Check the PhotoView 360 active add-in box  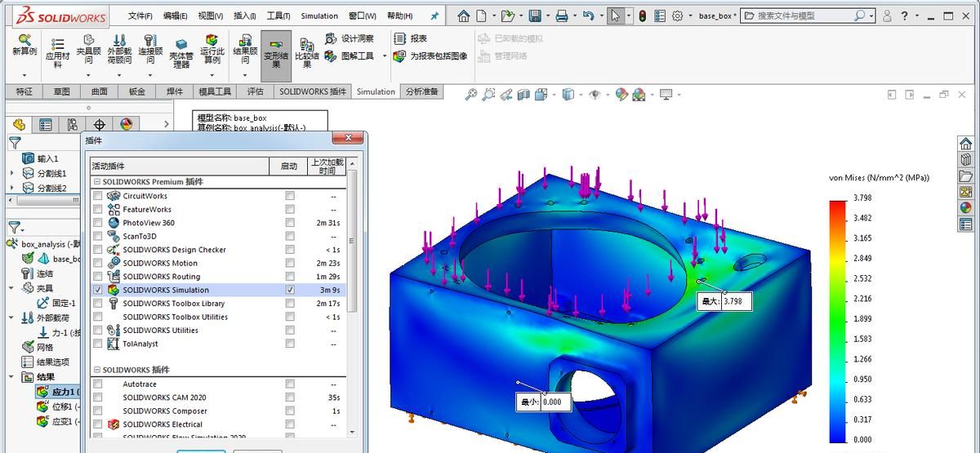(x=98, y=223)
